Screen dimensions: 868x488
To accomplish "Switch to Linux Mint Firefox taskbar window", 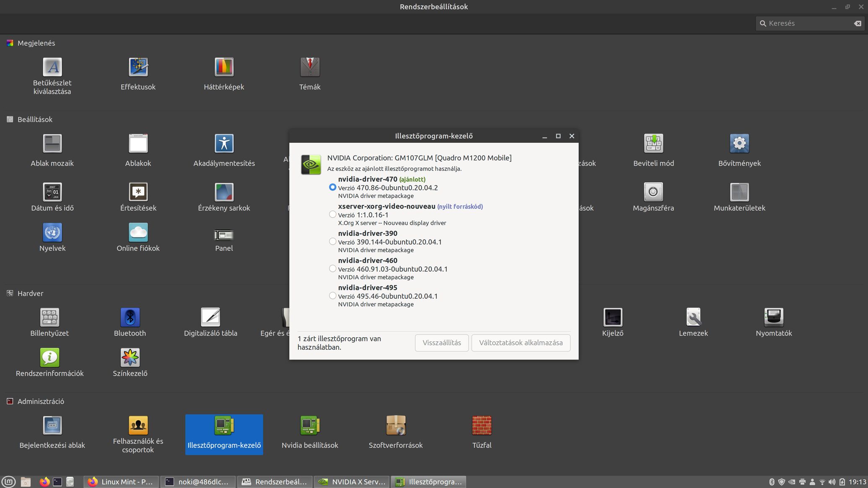I will tap(121, 482).
